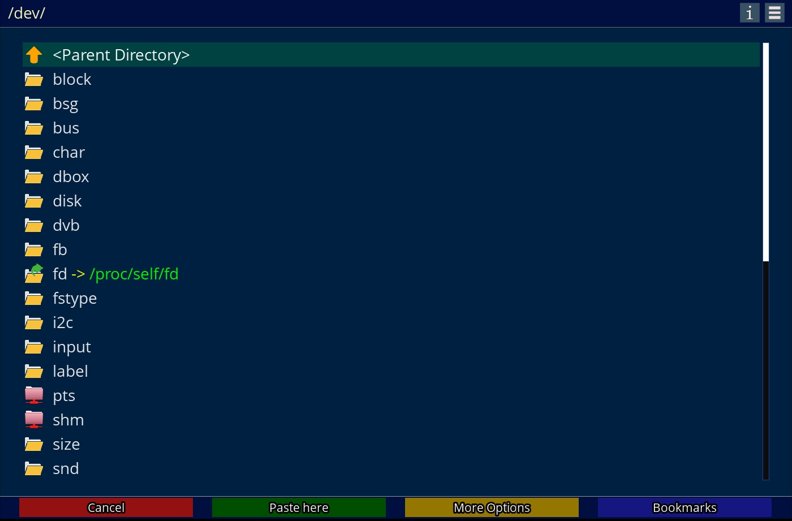Open the dvb directory name
This screenshot has height=521, width=792.
point(66,225)
